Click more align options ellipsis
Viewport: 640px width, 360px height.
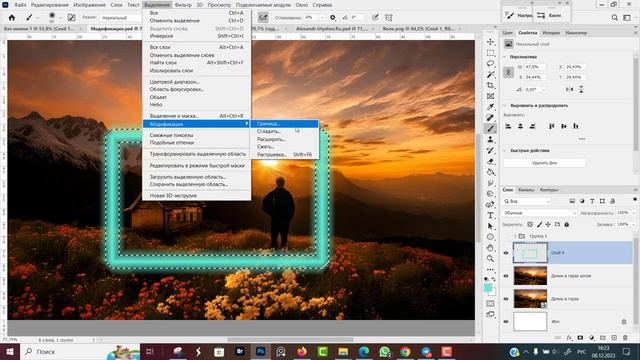[582, 139]
